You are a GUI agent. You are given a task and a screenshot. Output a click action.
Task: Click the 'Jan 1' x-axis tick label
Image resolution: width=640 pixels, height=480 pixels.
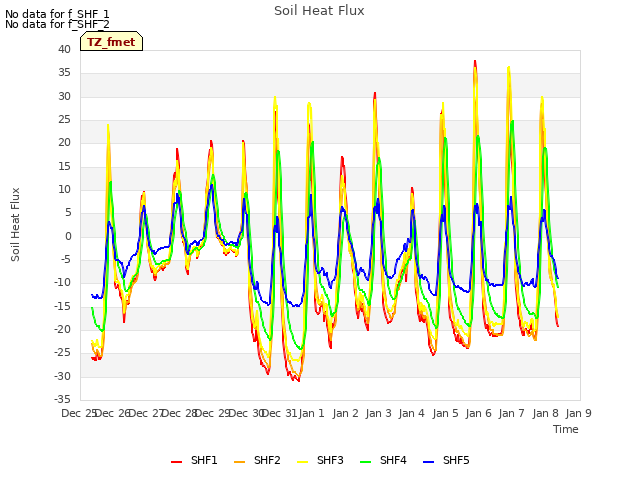click(x=311, y=413)
